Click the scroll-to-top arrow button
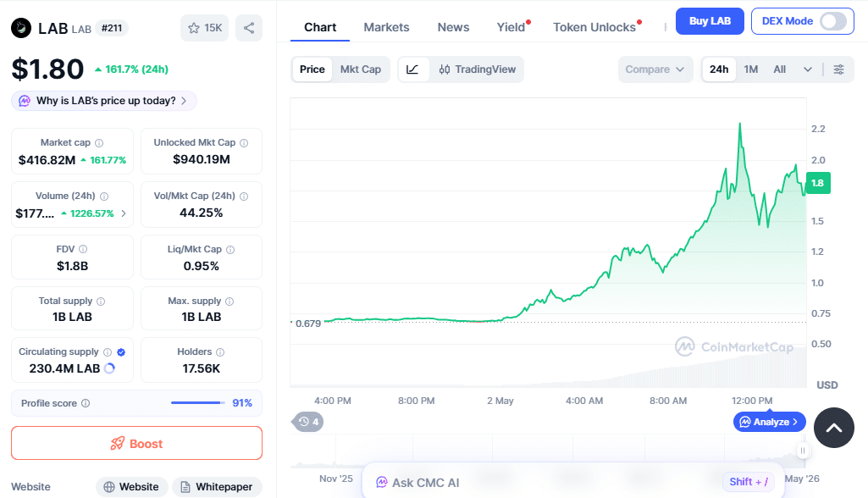 click(x=833, y=428)
